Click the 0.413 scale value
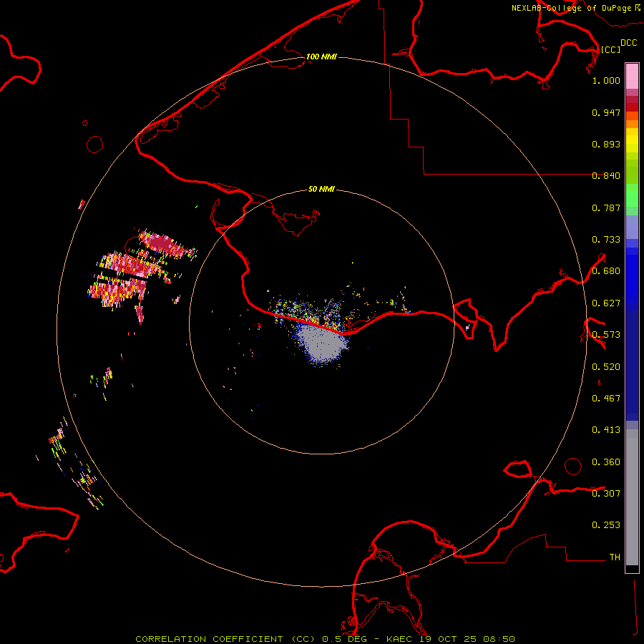 [606, 430]
